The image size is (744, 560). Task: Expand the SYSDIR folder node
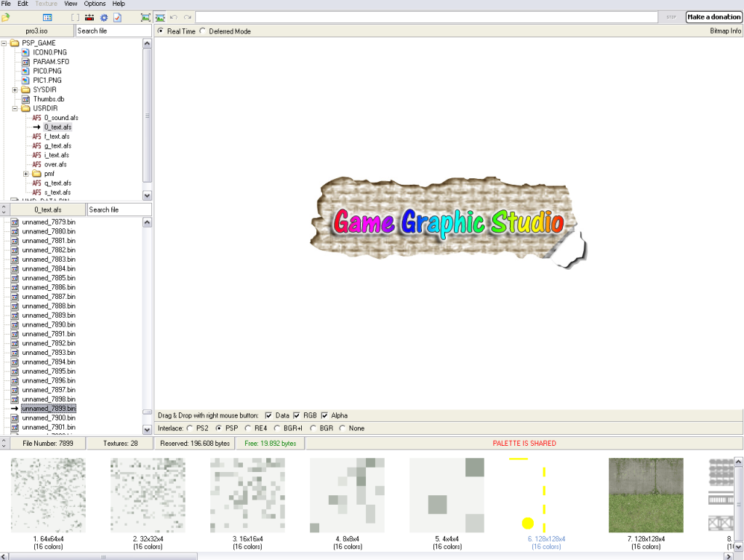(x=15, y=89)
